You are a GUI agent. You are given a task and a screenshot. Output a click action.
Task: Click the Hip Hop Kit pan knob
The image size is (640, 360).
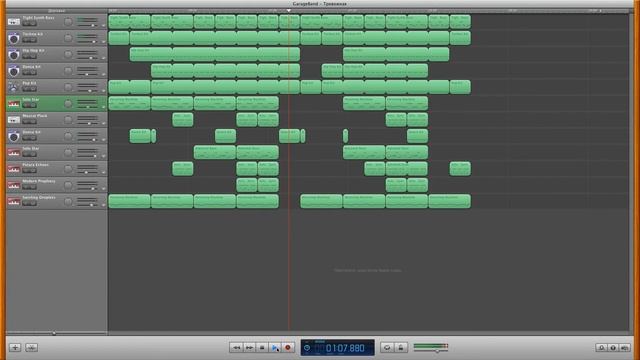click(x=68, y=55)
